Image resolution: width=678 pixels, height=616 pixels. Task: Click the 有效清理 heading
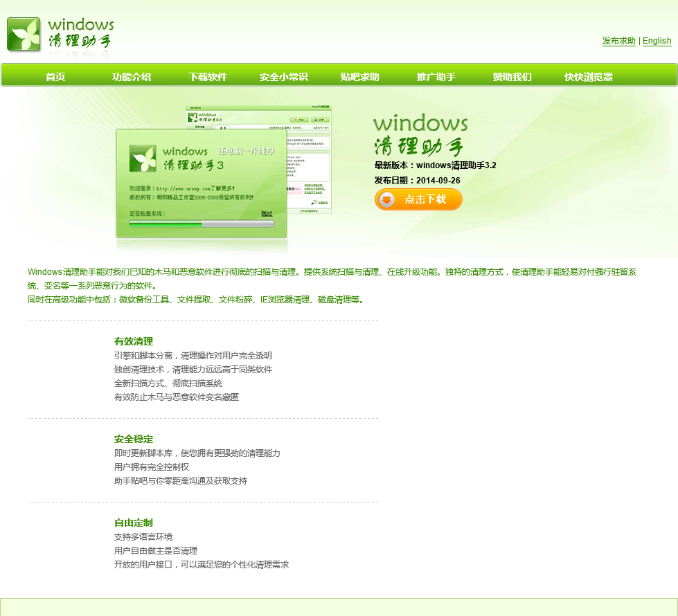tap(133, 341)
